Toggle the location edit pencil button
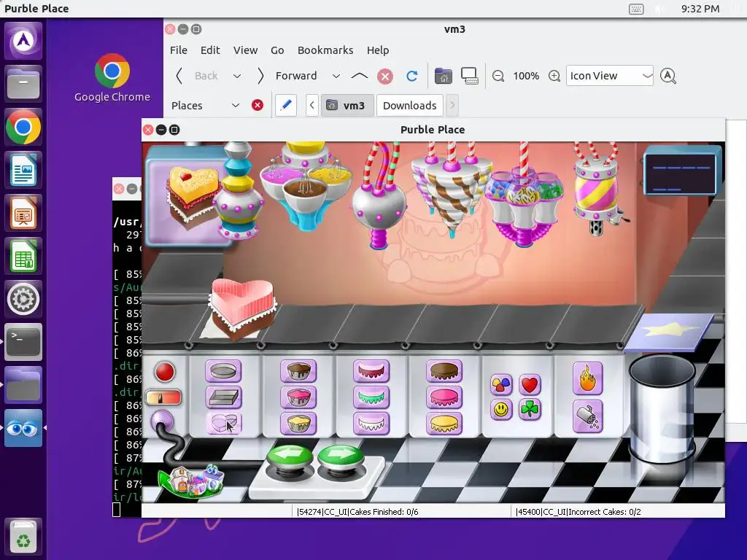Screen dimensions: 747x560 286,105
